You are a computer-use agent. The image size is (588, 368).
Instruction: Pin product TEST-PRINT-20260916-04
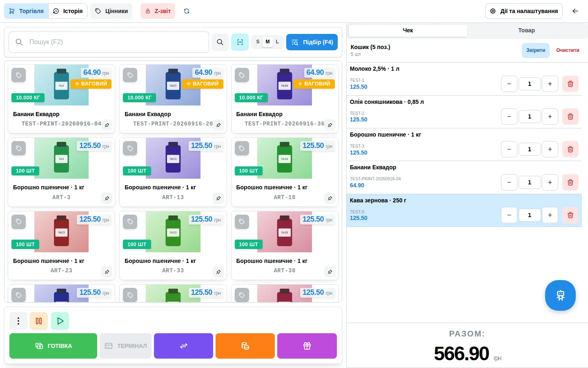point(107,125)
